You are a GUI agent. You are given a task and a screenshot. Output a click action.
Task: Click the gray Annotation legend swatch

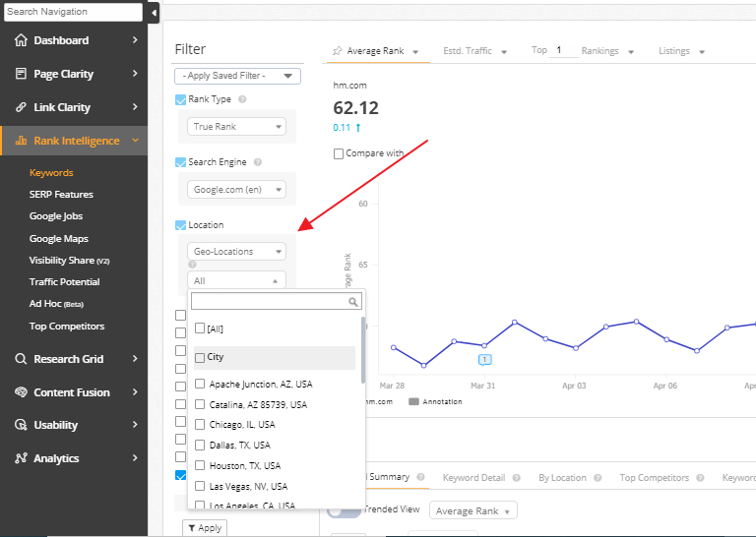tap(413, 401)
